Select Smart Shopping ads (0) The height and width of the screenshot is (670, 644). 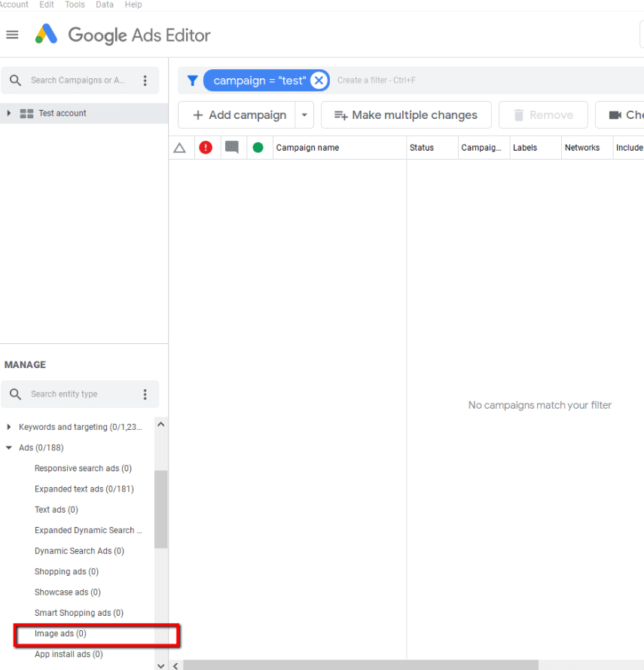click(x=78, y=613)
